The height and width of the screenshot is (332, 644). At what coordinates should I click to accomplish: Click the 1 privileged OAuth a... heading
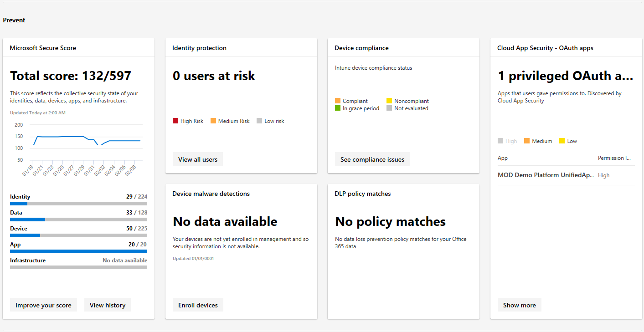point(566,76)
